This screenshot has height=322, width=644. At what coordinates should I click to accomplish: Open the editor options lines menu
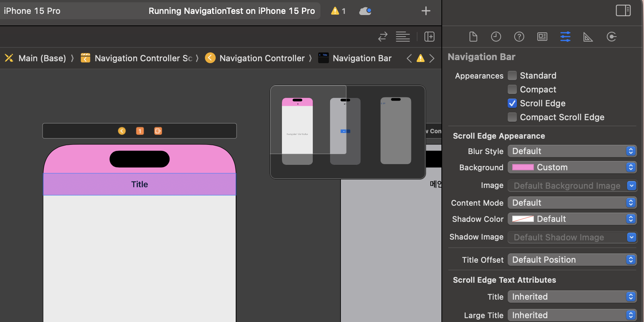403,37
